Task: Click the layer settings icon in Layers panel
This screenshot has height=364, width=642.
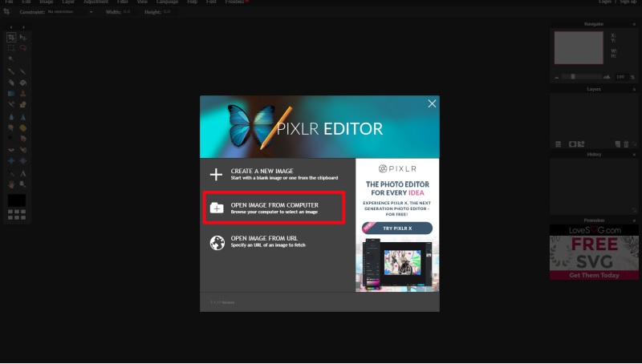Action: 558,144
